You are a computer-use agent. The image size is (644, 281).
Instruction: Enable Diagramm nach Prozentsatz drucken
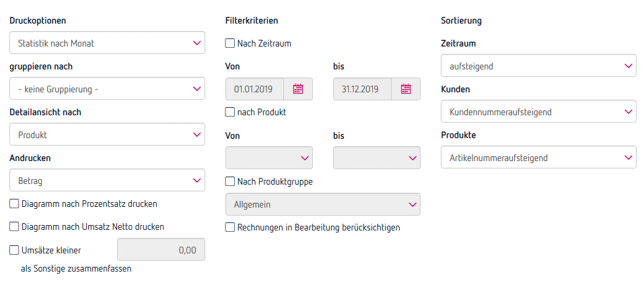pyautogui.click(x=15, y=204)
